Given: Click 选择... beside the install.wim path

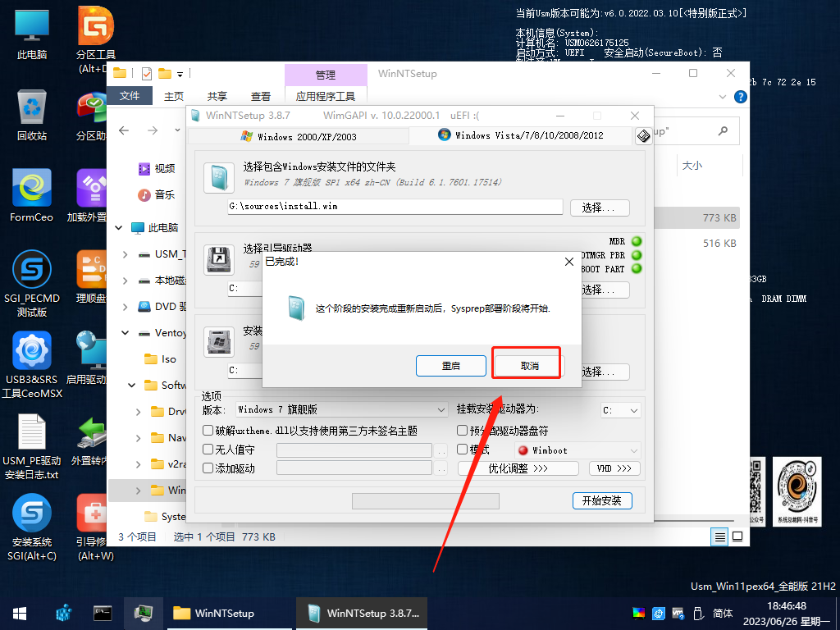Looking at the screenshot, I should point(599,208).
